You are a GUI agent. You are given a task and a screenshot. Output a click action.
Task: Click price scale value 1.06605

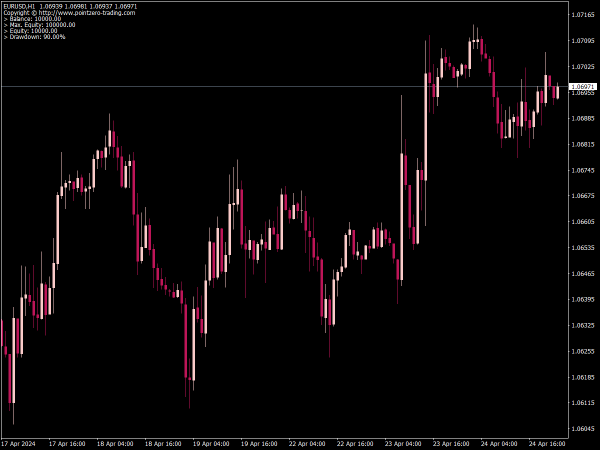point(583,222)
